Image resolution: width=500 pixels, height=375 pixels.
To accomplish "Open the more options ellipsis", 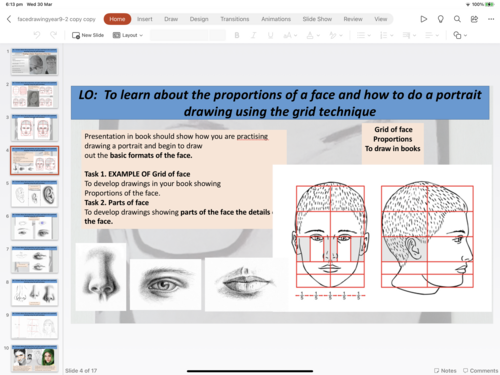I will pos(491,19).
